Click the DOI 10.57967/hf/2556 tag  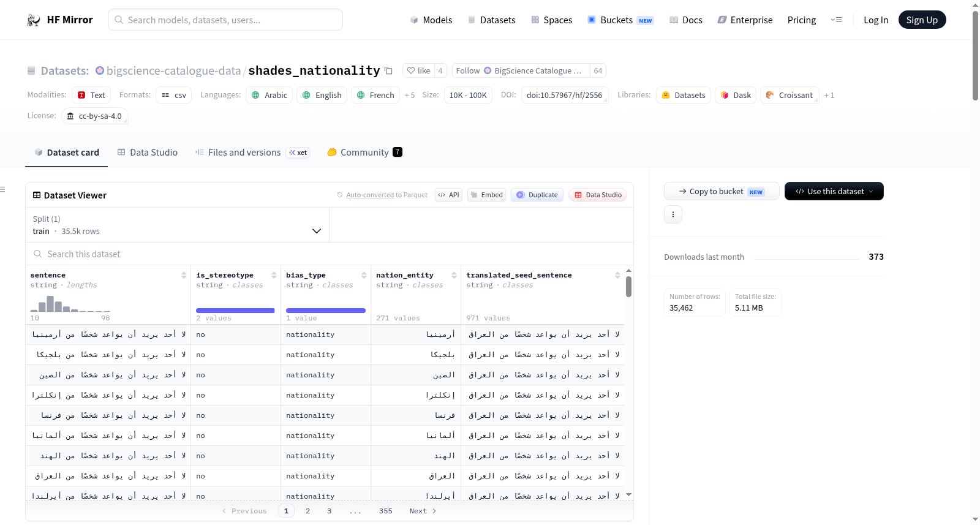pos(565,96)
